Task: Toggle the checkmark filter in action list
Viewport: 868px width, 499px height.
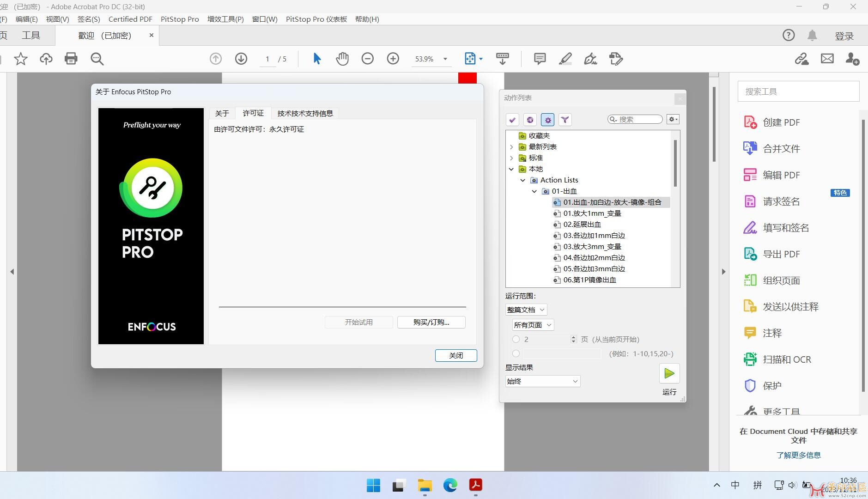Action: click(512, 120)
